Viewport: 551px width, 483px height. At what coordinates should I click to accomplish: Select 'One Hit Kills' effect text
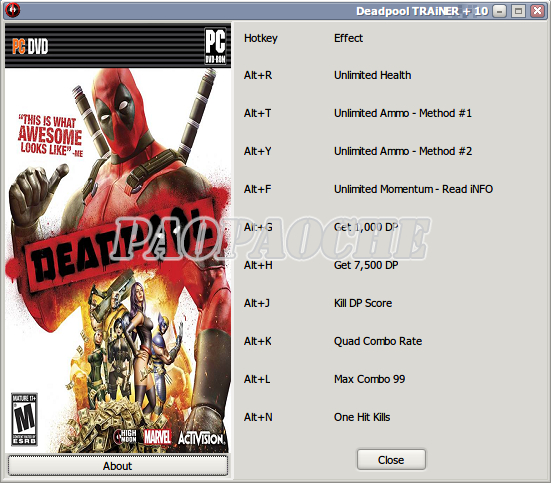(362, 417)
